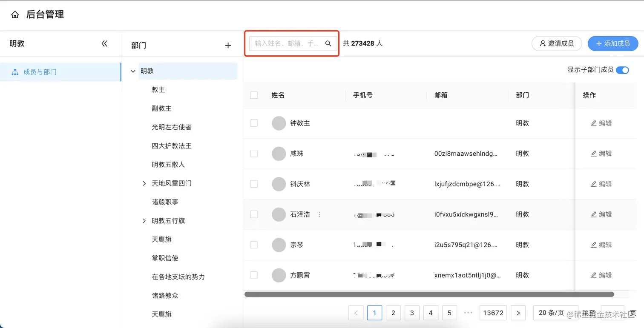This screenshot has height=328, width=644.
Task: Toggle 显示子部门成员 switch
Action: point(622,70)
